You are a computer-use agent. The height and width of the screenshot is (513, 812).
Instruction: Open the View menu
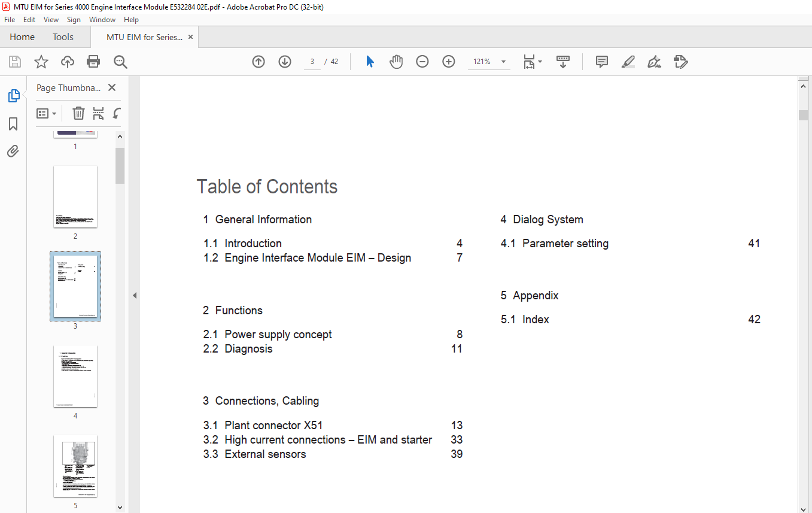(51, 20)
